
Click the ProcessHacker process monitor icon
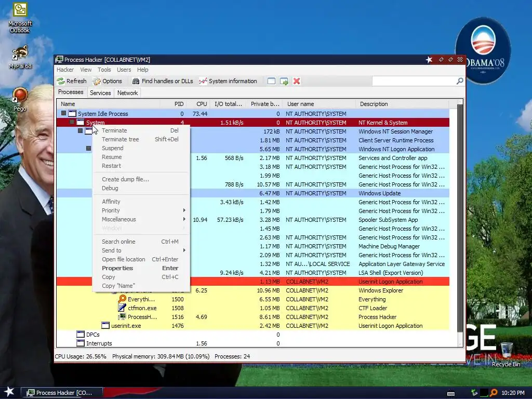122,316
